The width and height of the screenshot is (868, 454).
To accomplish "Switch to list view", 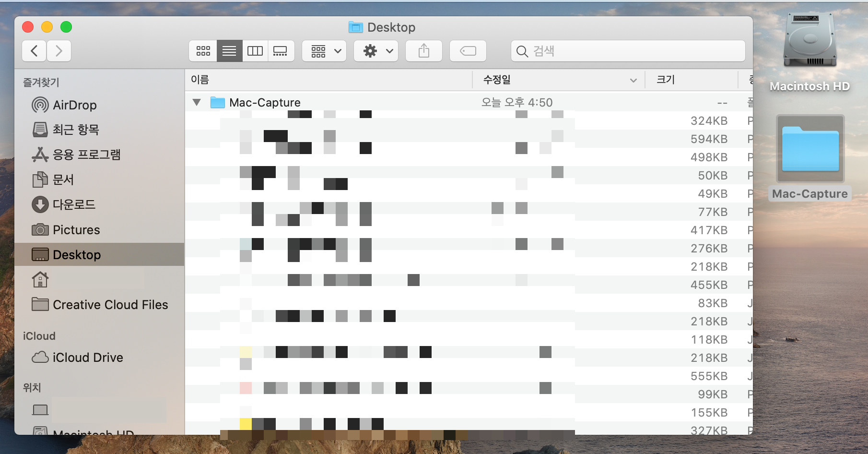I will click(x=229, y=51).
